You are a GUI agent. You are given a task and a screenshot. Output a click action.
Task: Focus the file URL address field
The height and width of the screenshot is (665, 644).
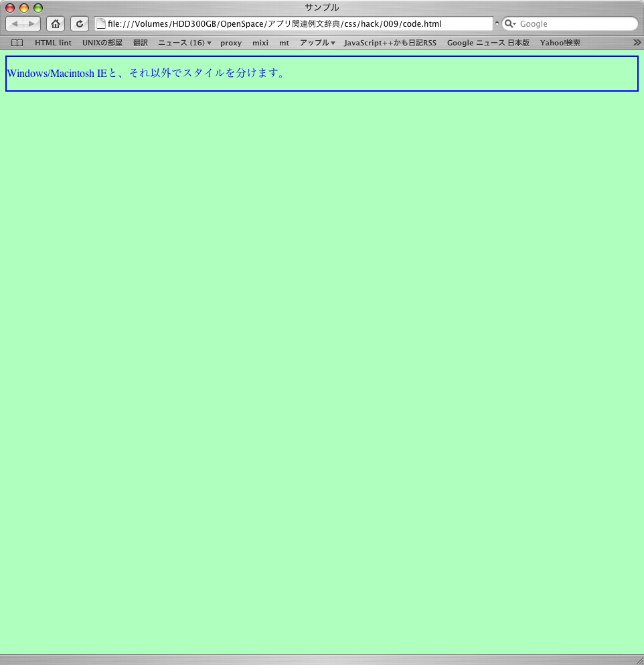[x=294, y=24]
